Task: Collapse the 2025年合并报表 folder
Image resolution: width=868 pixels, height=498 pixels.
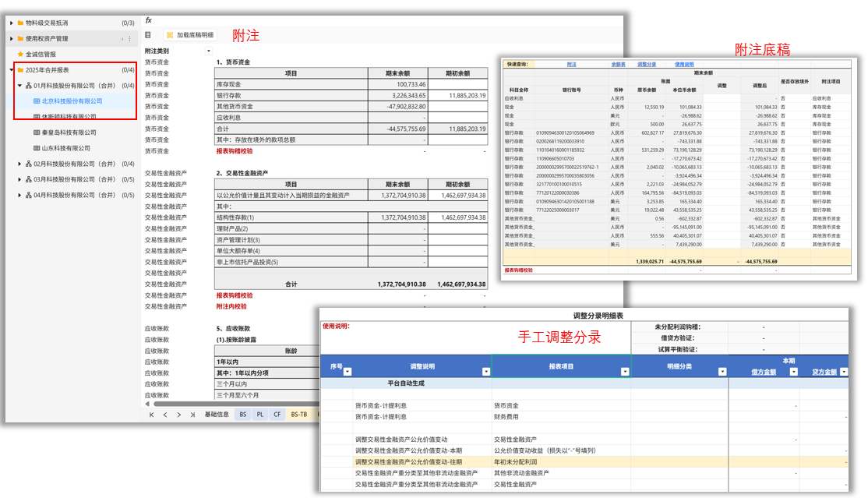Action: tap(11, 70)
